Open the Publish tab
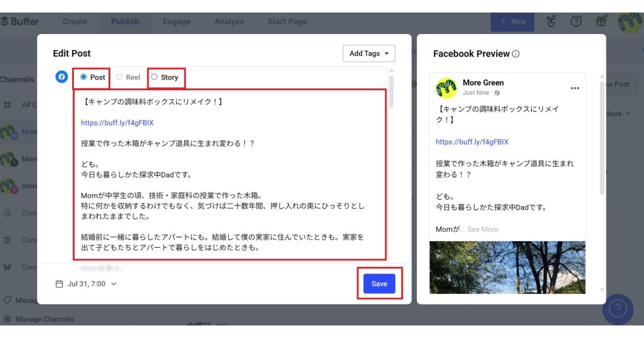The image size is (644, 338). pyautogui.click(x=125, y=21)
